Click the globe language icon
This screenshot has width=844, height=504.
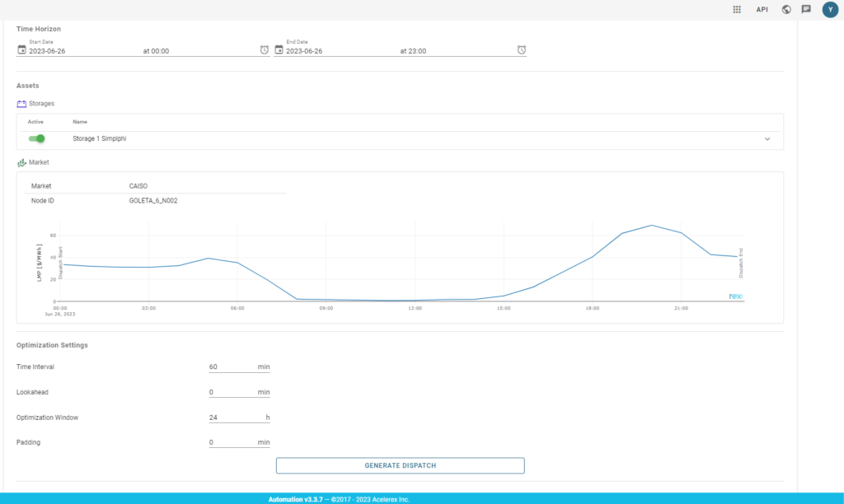(786, 10)
